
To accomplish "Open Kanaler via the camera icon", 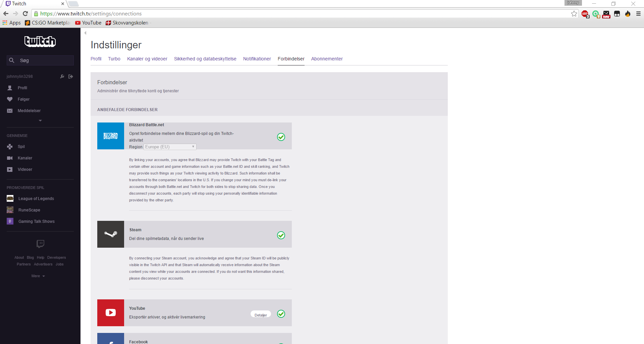I will (10, 158).
